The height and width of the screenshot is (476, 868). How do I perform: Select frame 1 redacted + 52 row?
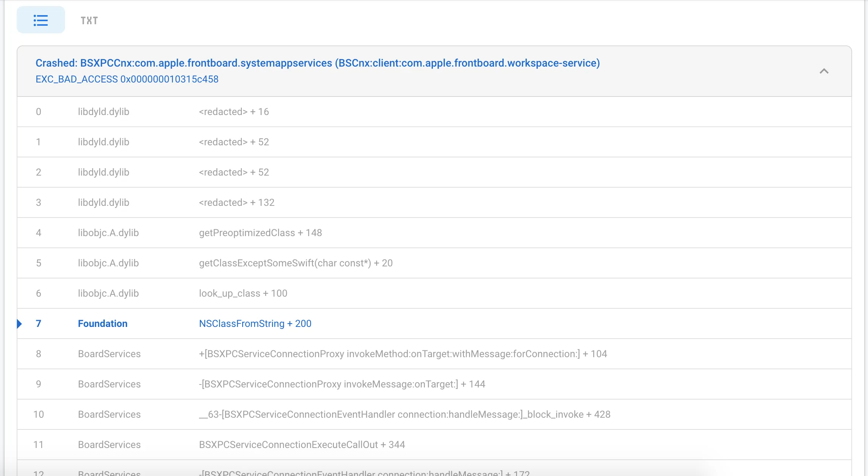coord(234,142)
